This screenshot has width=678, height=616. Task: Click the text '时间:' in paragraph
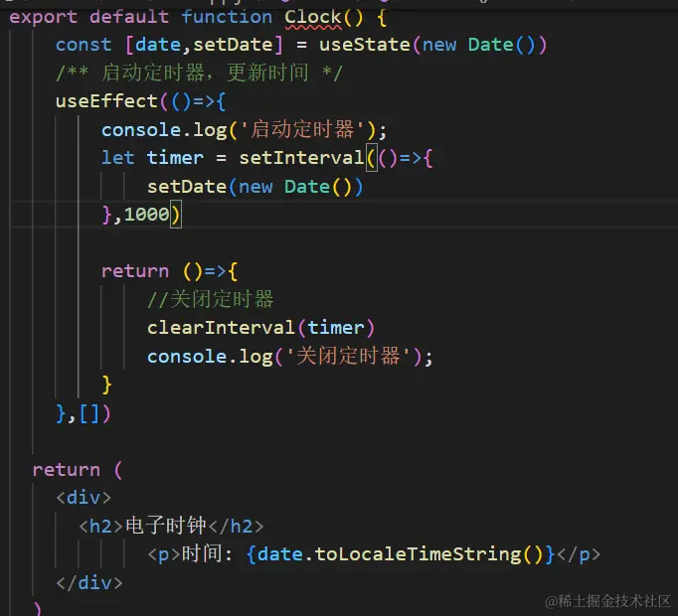pyautogui.click(x=207, y=553)
